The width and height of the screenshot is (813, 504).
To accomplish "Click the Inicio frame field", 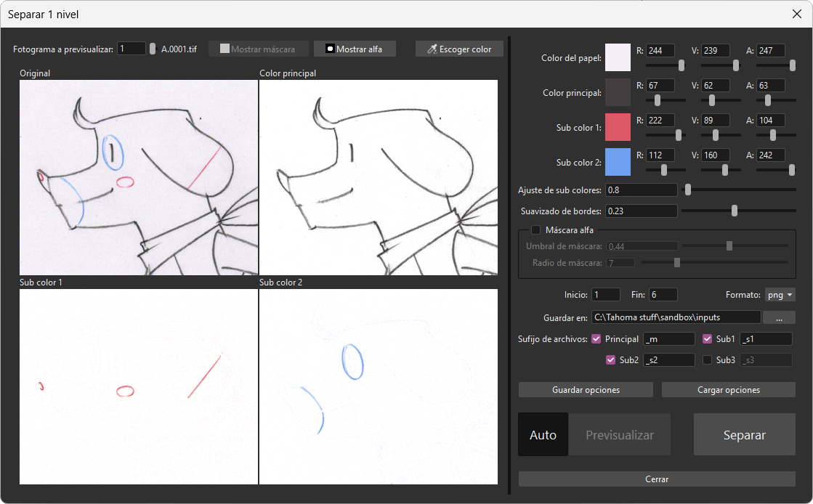I will 606,295.
